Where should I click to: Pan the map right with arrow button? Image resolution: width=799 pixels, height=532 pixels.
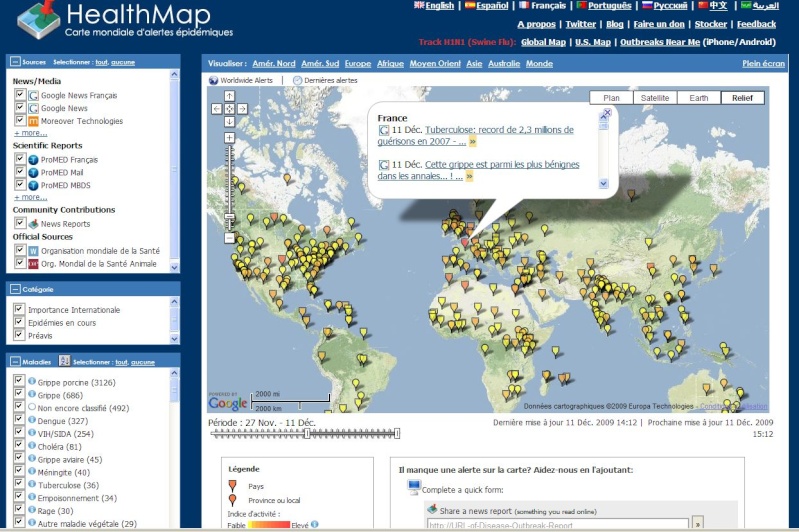pyautogui.click(x=243, y=109)
